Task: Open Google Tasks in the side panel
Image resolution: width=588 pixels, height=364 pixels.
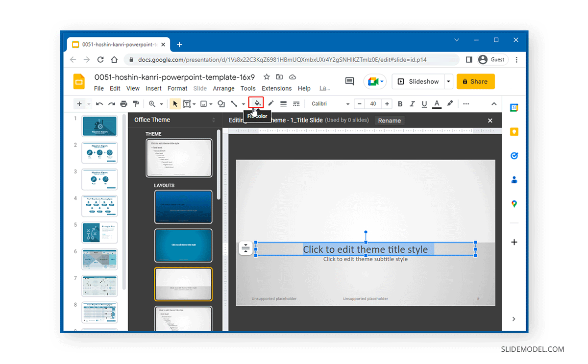Action: 514,156
